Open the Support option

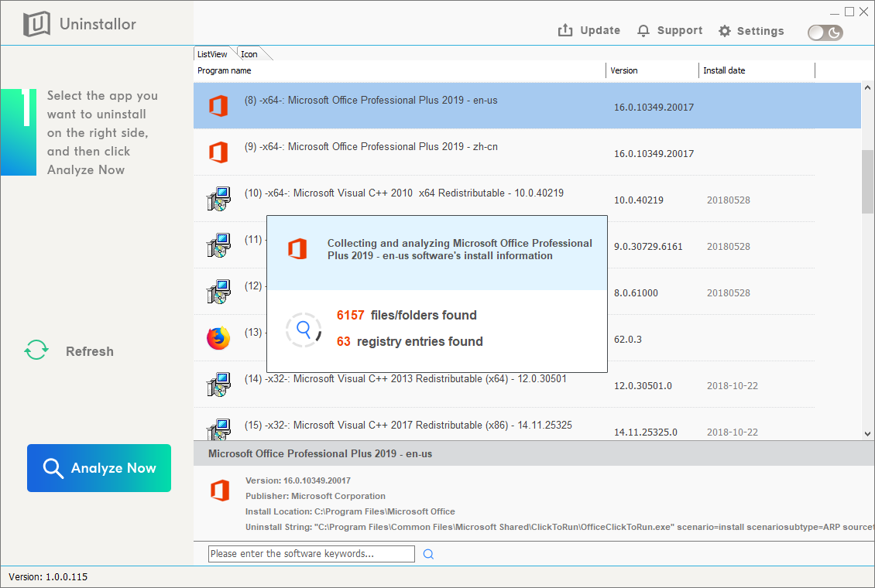(x=670, y=31)
